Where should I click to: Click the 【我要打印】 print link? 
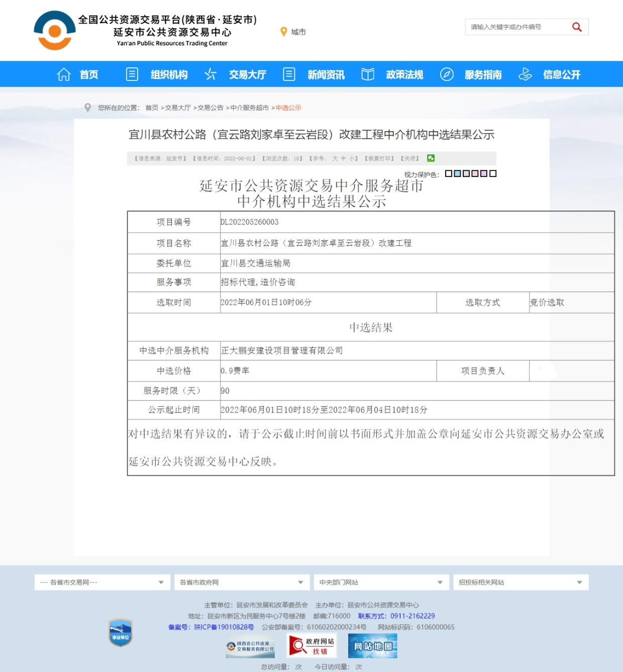379,158
